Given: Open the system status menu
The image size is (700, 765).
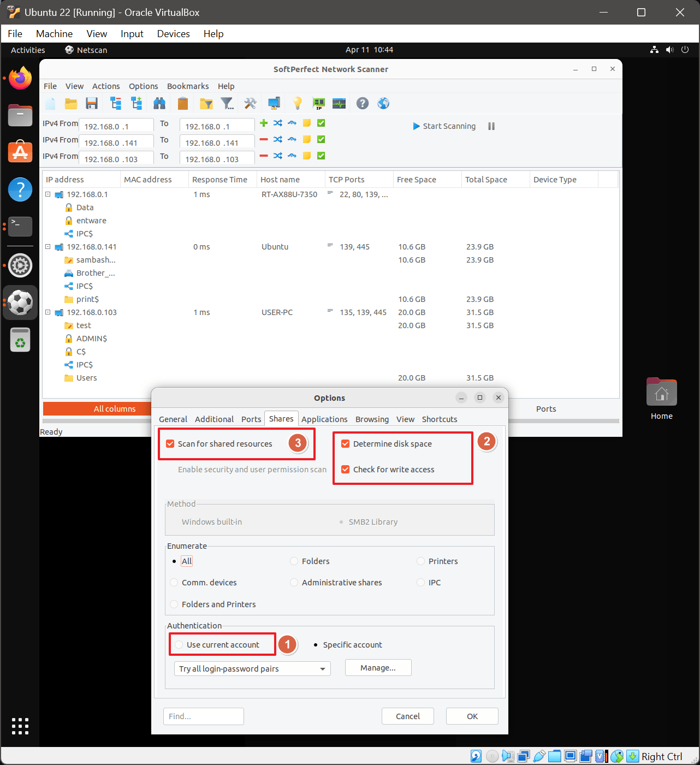Looking at the screenshot, I should tap(669, 50).
